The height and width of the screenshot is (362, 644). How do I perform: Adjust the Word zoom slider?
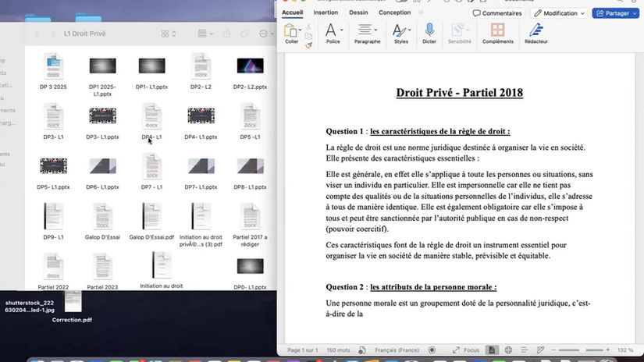point(581,350)
